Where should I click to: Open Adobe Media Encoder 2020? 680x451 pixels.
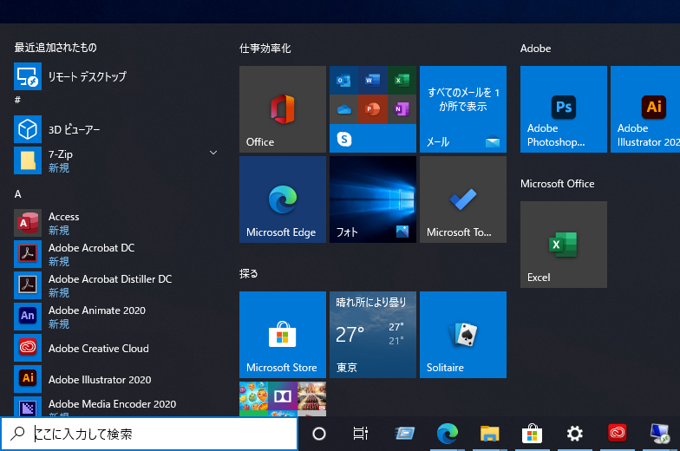115,406
